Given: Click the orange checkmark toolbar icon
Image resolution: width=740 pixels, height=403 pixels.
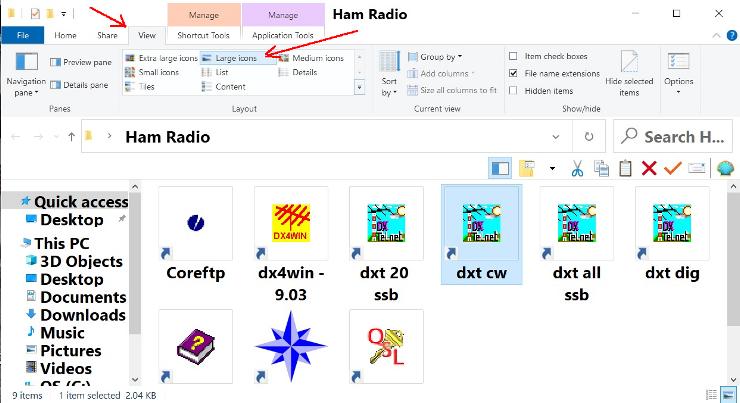Looking at the screenshot, I should tap(673, 168).
